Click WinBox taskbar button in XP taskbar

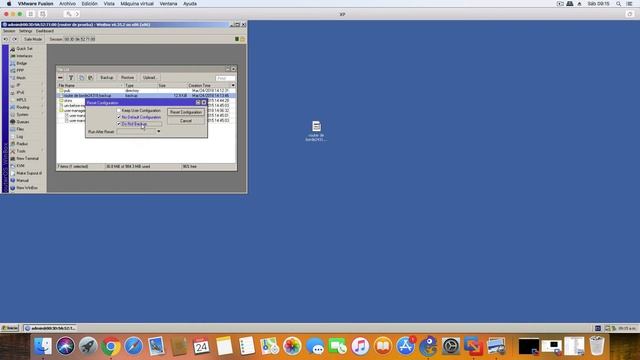coord(50,328)
